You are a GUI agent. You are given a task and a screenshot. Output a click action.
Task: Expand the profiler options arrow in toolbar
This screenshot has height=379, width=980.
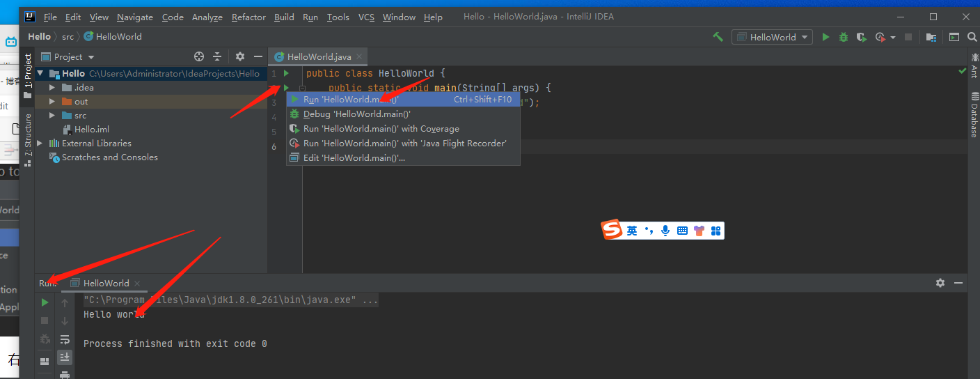coord(893,38)
